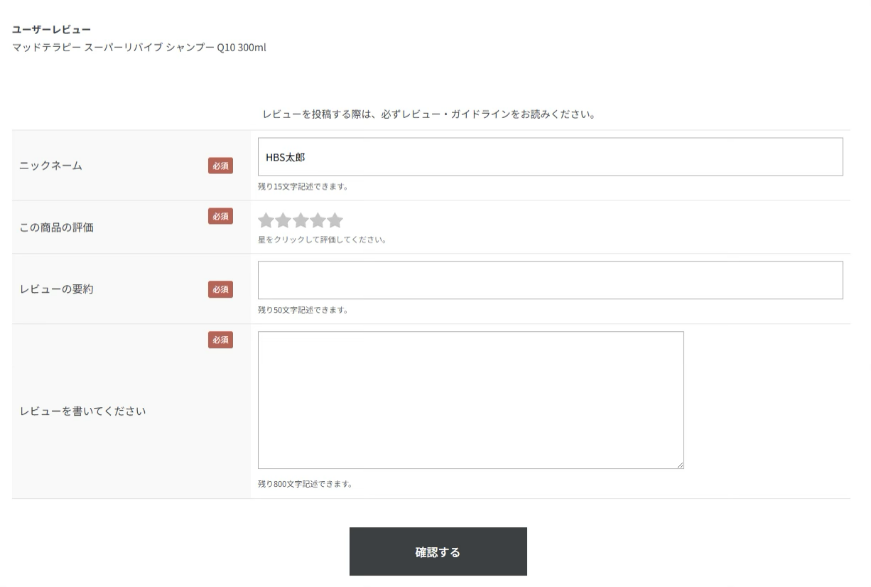Click the マッドテラピー shampoo product name
The image size is (871, 587).
click(139, 47)
